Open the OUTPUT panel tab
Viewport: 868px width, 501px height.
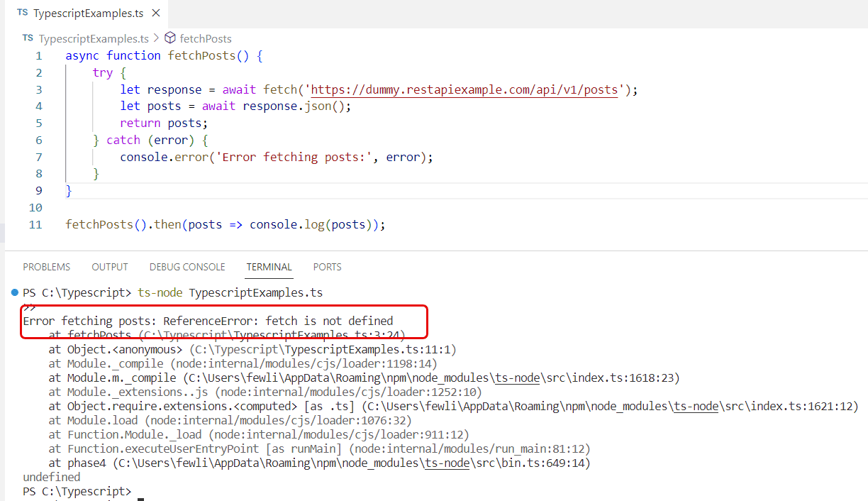[x=110, y=267]
